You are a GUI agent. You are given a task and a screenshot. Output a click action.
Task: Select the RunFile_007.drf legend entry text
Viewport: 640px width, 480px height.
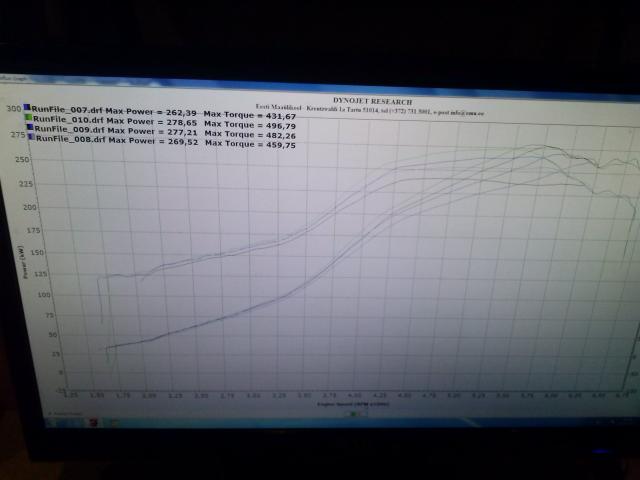[66, 108]
